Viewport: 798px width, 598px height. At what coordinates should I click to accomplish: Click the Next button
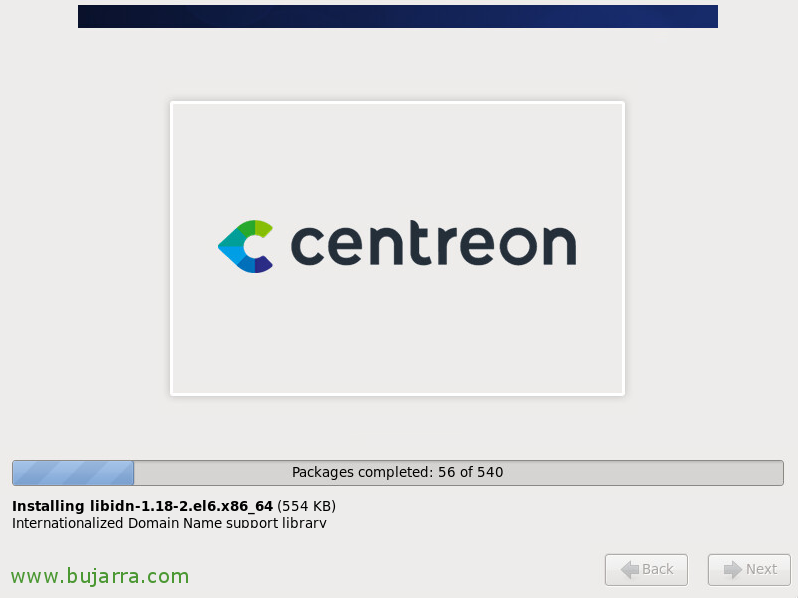tap(749, 569)
